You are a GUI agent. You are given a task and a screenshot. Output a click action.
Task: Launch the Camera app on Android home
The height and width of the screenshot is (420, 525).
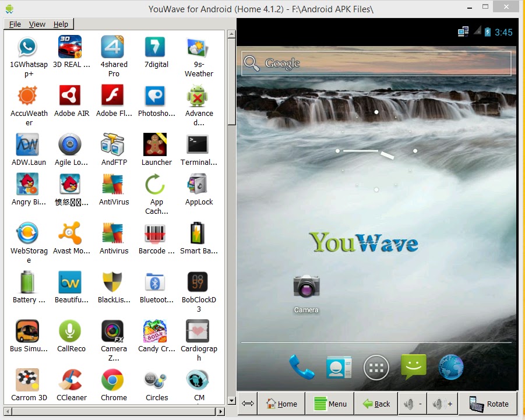(x=306, y=287)
